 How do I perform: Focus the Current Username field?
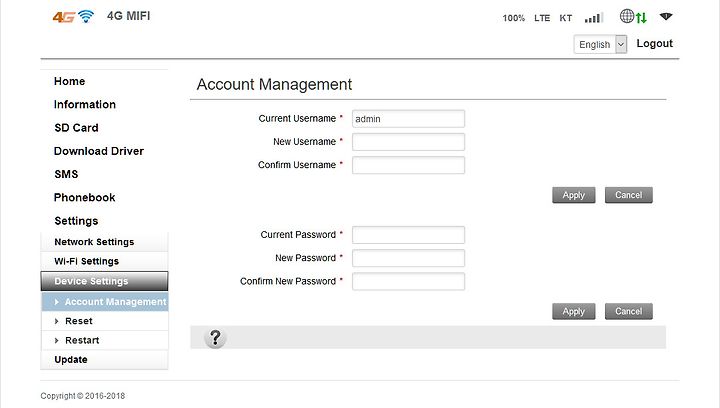tap(408, 119)
